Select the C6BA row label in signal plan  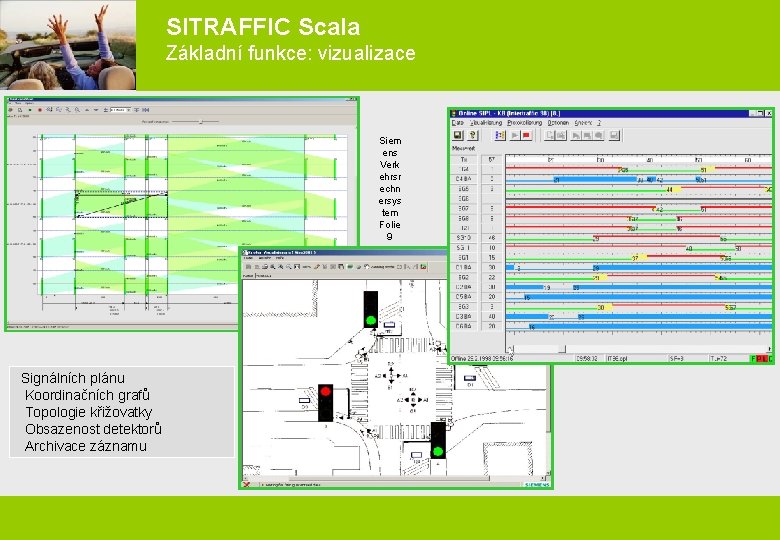[x=464, y=326]
